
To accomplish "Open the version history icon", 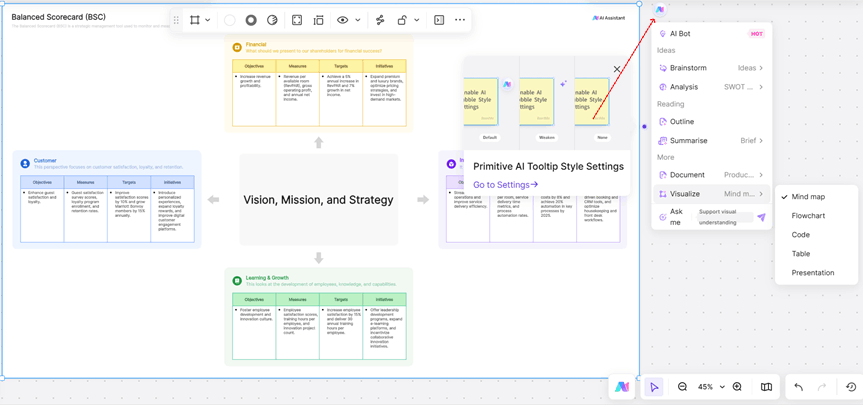I will click(851, 387).
